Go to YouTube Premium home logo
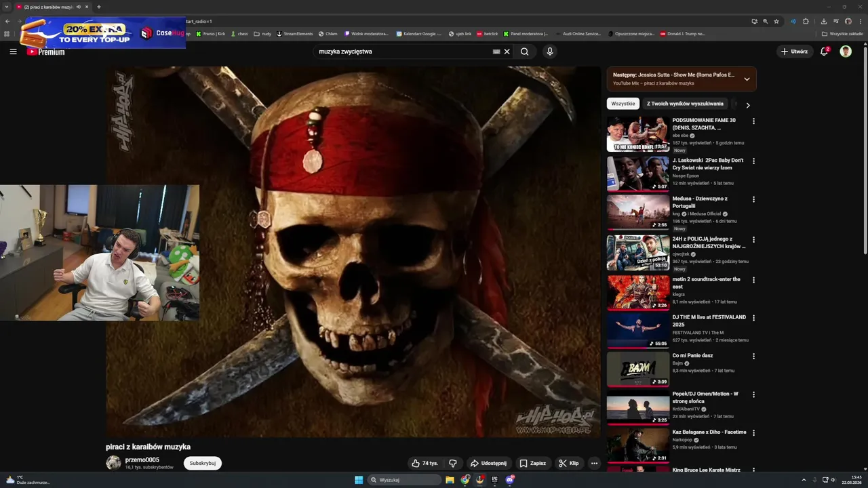This screenshot has height=488, width=868. pyautogui.click(x=46, y=52)
